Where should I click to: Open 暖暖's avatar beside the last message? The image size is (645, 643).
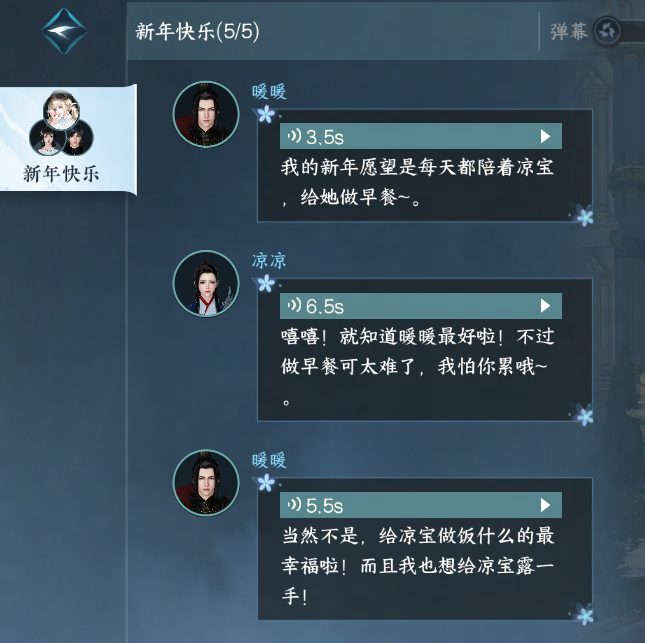coord(206,483)
